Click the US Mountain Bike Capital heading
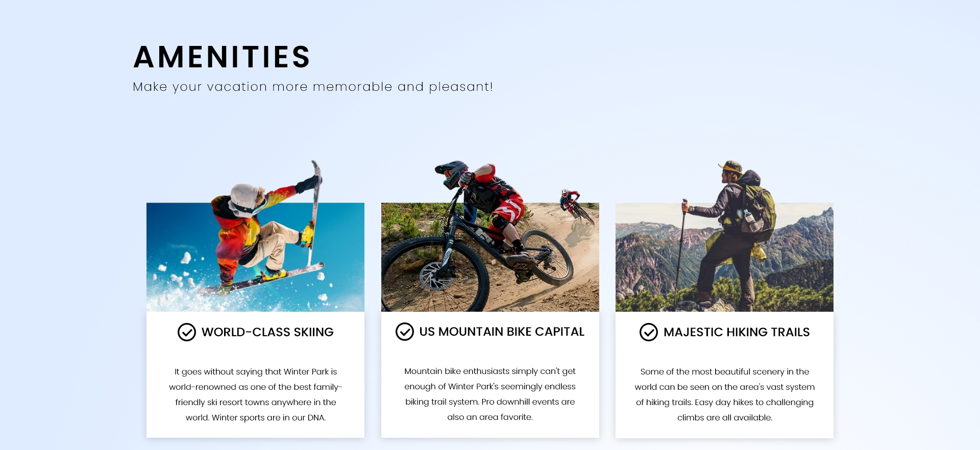Image resolution: width=980 pixels, height=450 pixels. tap(502, 332)
